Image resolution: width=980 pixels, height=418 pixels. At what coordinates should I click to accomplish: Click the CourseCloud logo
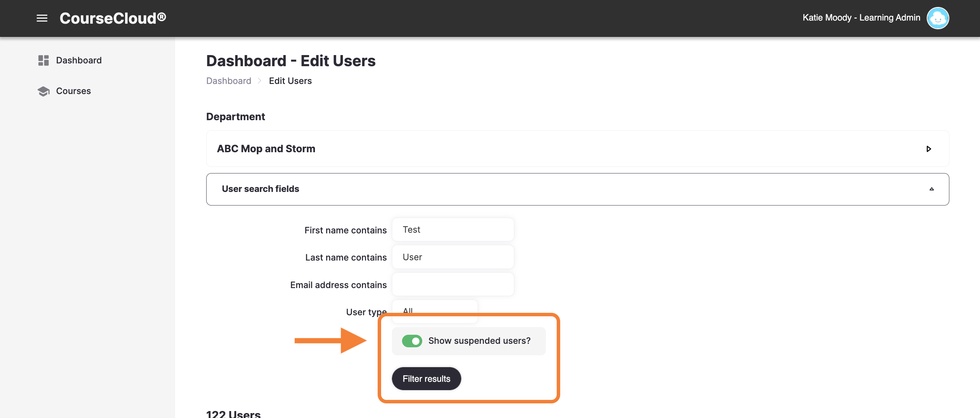[113, 18]
